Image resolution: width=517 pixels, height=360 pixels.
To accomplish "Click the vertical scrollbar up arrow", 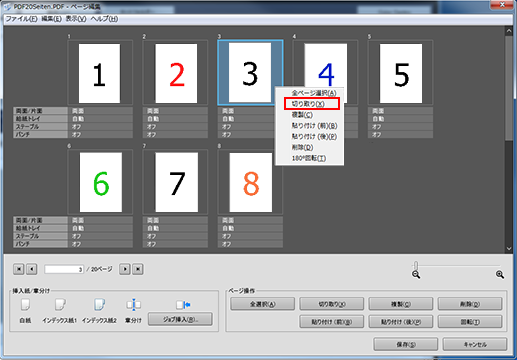I will click(x=509, y=31).
